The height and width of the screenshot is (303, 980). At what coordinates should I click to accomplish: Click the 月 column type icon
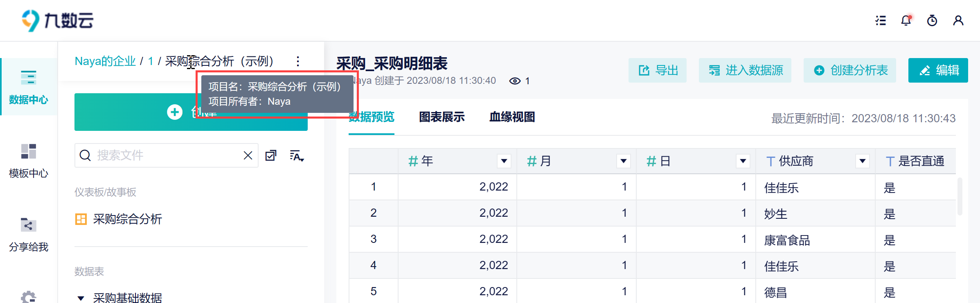tap(532, 161)
